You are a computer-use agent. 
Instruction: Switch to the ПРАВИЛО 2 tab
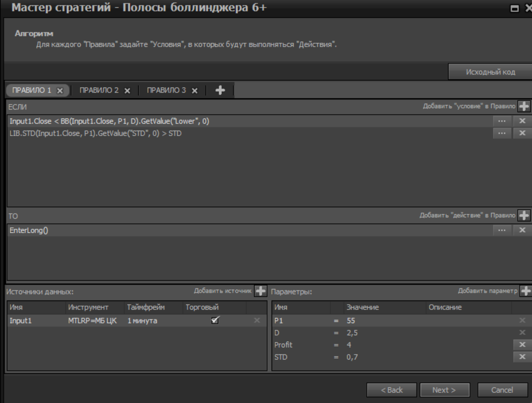[x=99, y=90]
